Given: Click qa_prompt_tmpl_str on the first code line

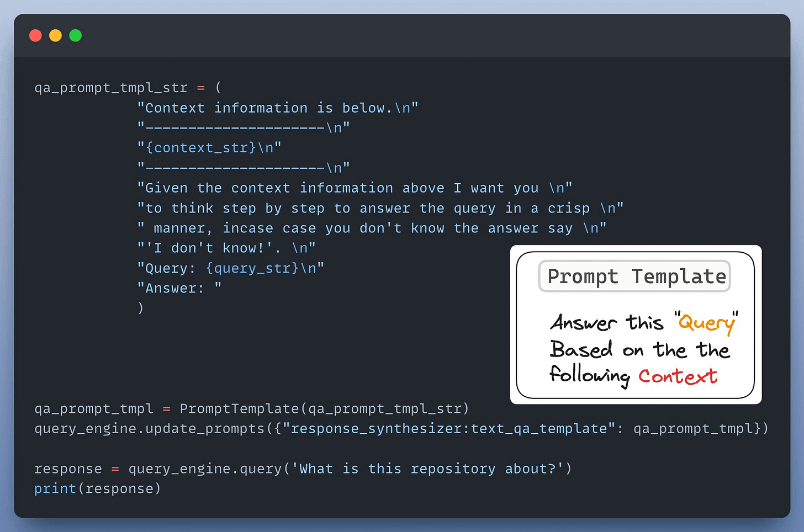Looking at the screenshot, I should click(110, 88).
